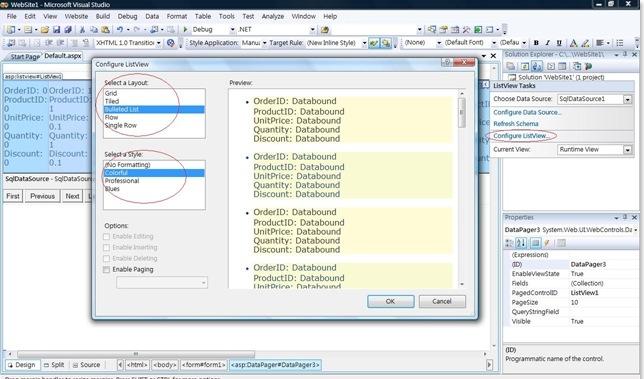Click the Save icon in toolbar

pos(57,30)
